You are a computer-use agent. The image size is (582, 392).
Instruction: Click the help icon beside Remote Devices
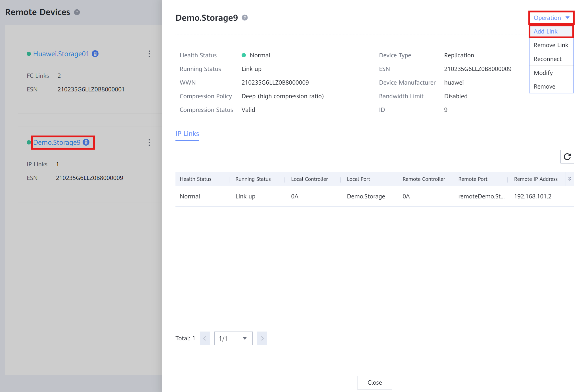click(x=77, y=12)
